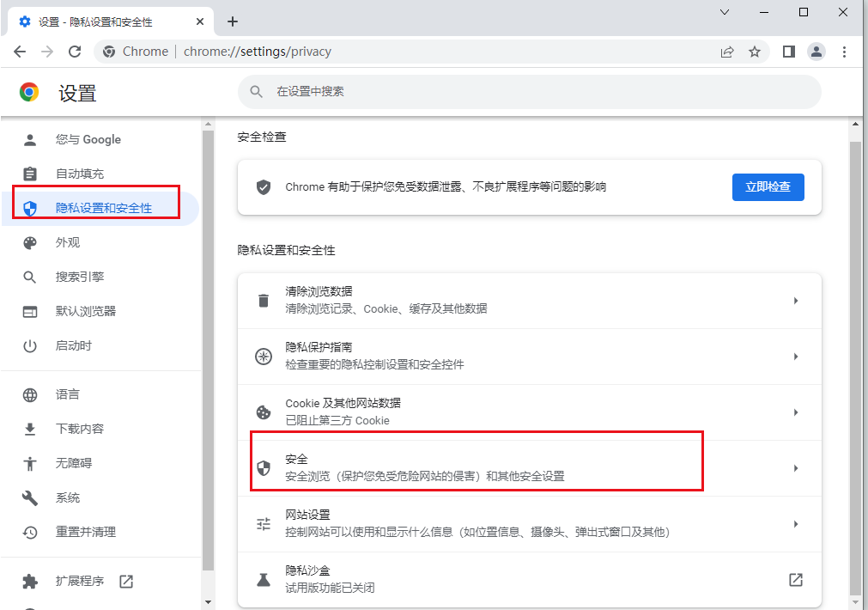Click the trash icon beside 清除浏览数据
Screen dimensions: 868x610
(264, 300)
